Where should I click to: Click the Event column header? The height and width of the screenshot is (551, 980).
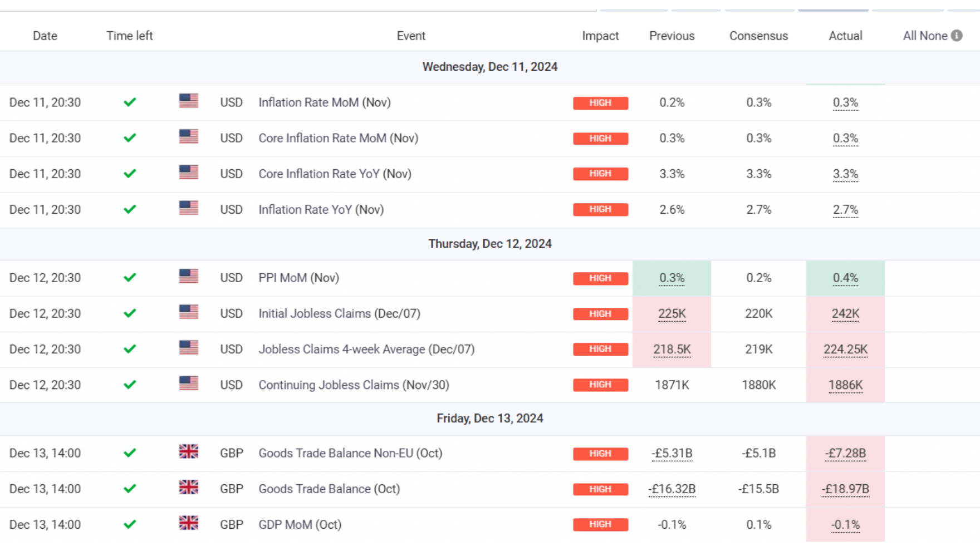click(x=411, y=36)
